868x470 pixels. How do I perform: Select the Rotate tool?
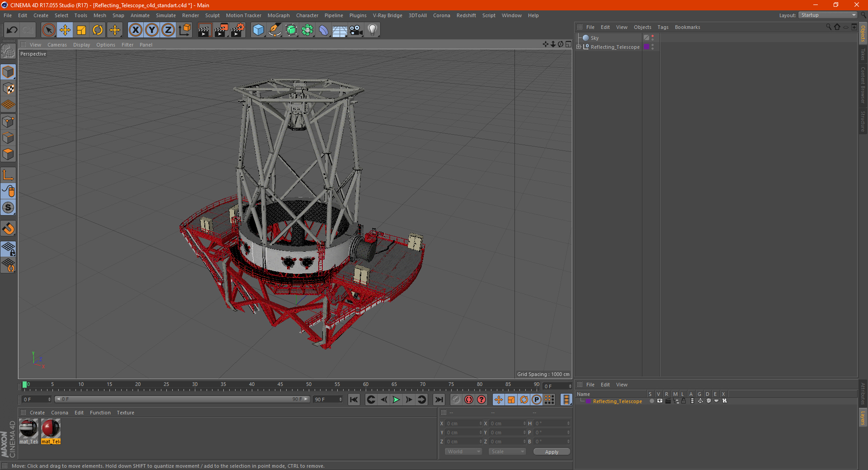(98, 30)
